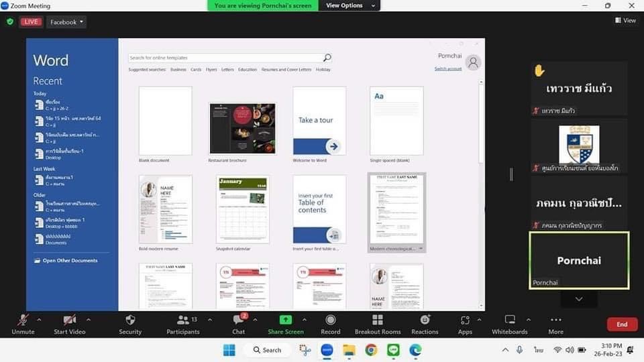The width and height of the screenshot is (644, 362).
Task: Click the green Share Screen icon
Action: pyautogui.click(x=285, y=320)
